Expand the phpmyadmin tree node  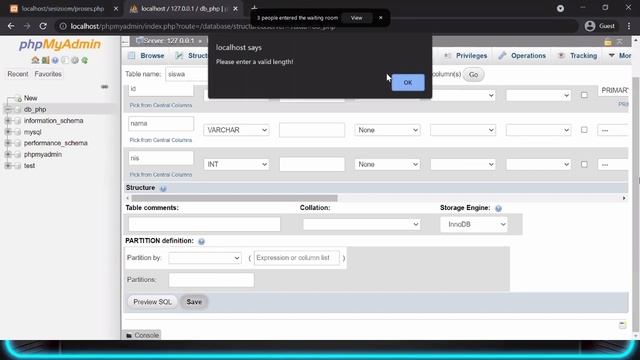8,155
